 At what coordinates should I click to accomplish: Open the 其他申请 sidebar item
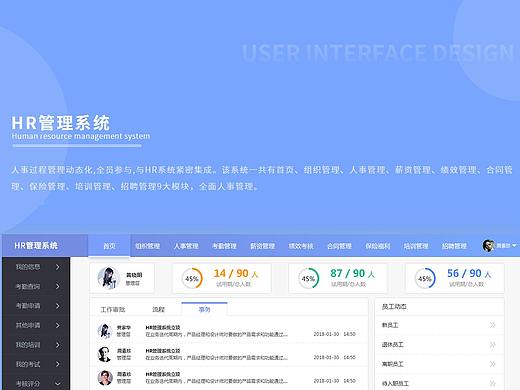pyautogui.click(x=36, y=325)
